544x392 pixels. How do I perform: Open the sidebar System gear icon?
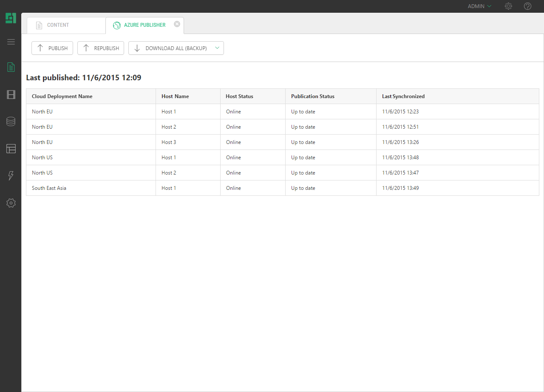point(11,203)
